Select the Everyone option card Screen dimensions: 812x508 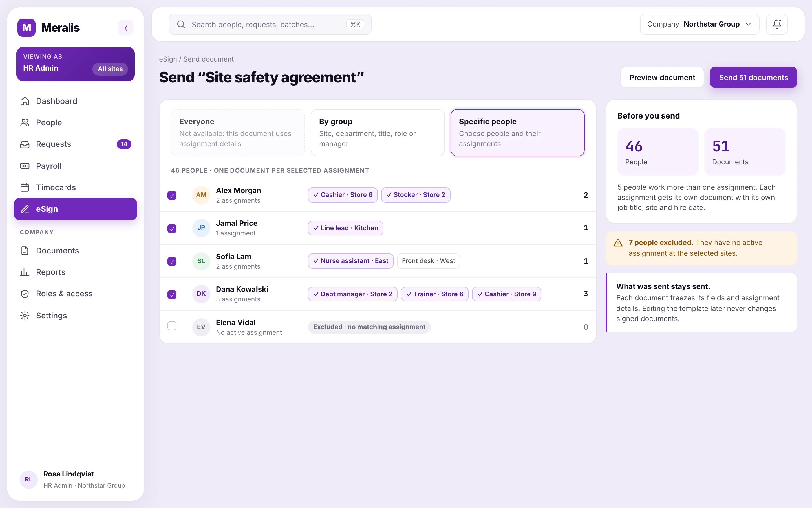pyautogui.click(x=238, y=132)
